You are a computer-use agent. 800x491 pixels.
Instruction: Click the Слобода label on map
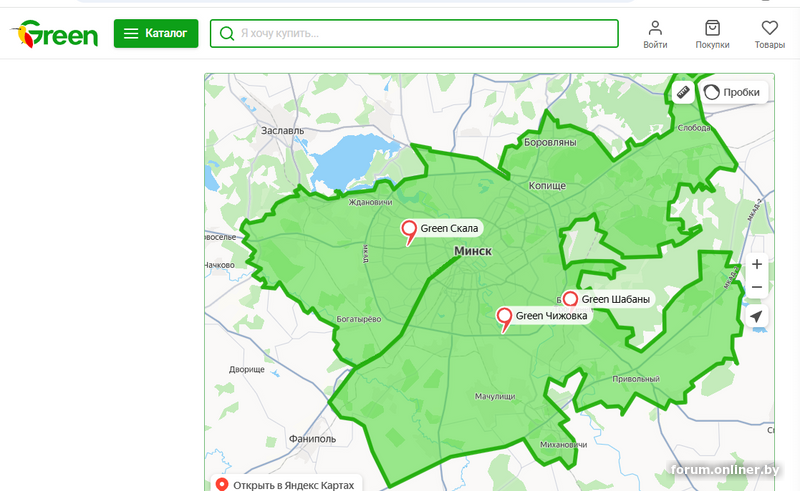[694, 128]
